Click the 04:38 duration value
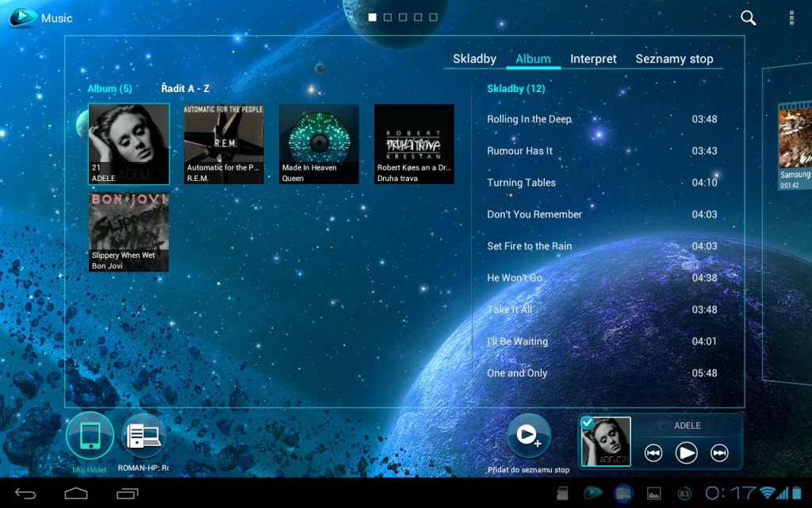The width and height of the screenshot is (812, 508). [704, 278]
